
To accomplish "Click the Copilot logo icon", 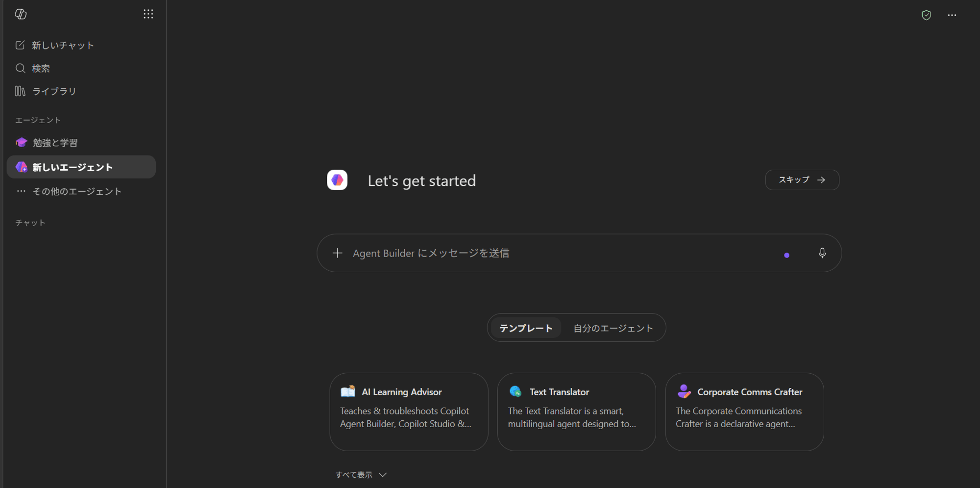I will pyautogui.click(x=21, y=14).
